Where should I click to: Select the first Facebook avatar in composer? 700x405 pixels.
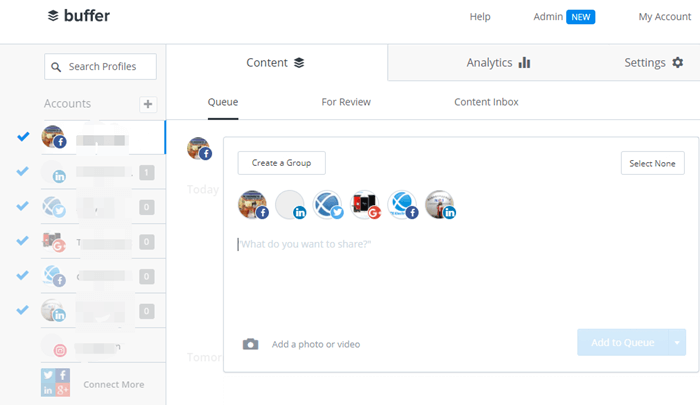[253, 205]
